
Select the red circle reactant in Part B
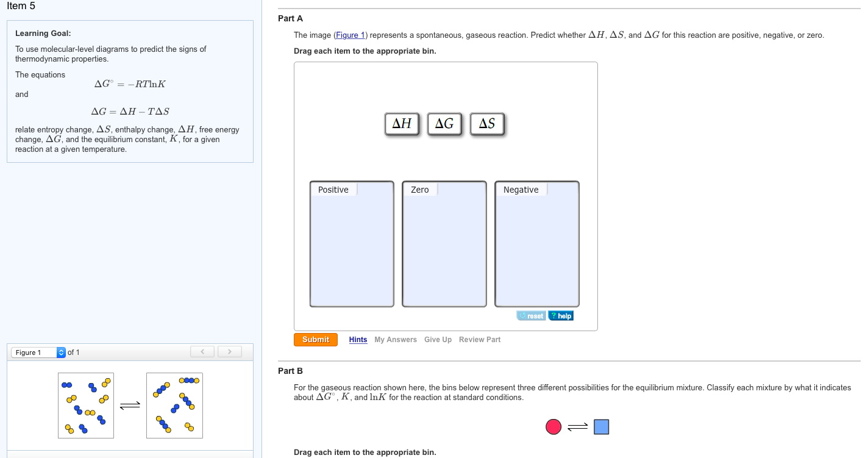553,426
